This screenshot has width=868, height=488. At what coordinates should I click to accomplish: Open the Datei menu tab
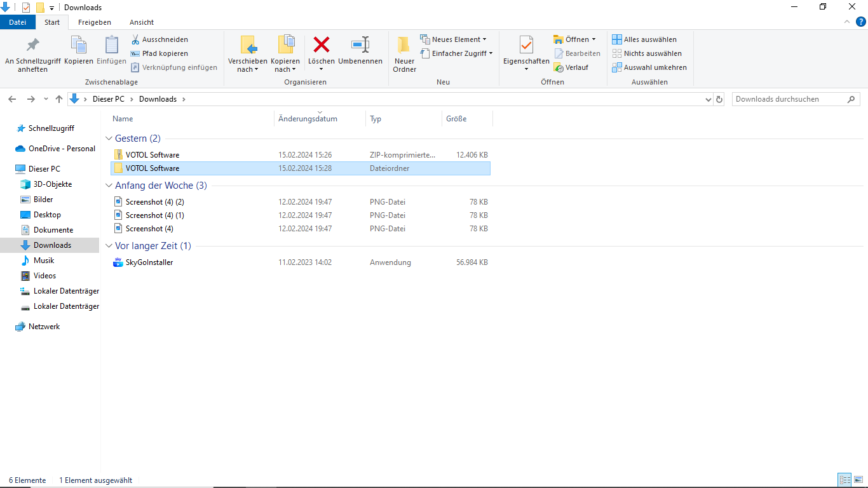(18, 22)
